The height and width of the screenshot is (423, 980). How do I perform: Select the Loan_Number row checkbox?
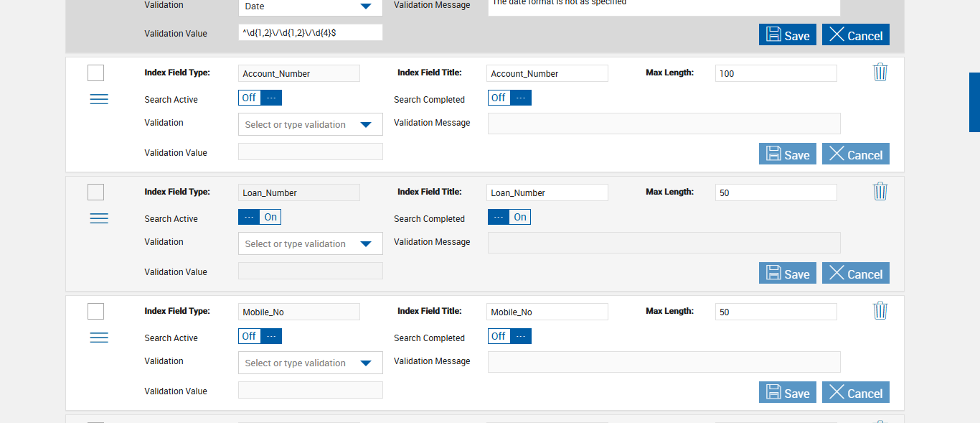coord(95,192)
